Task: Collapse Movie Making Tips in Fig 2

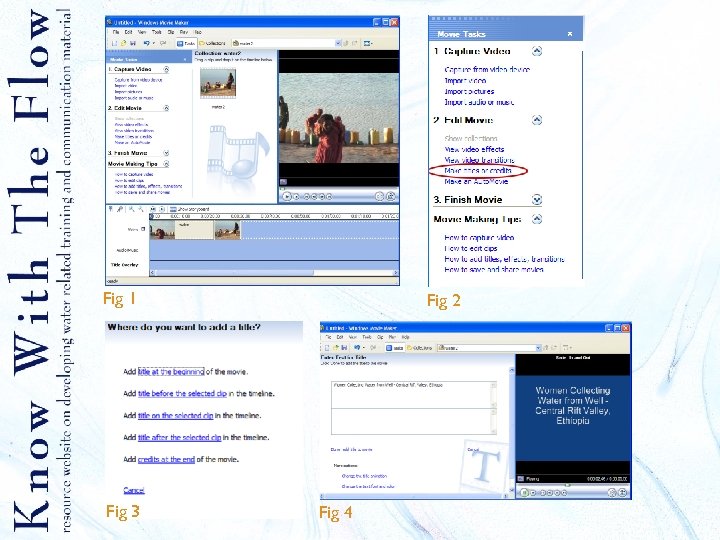Action: click(537, 219)
